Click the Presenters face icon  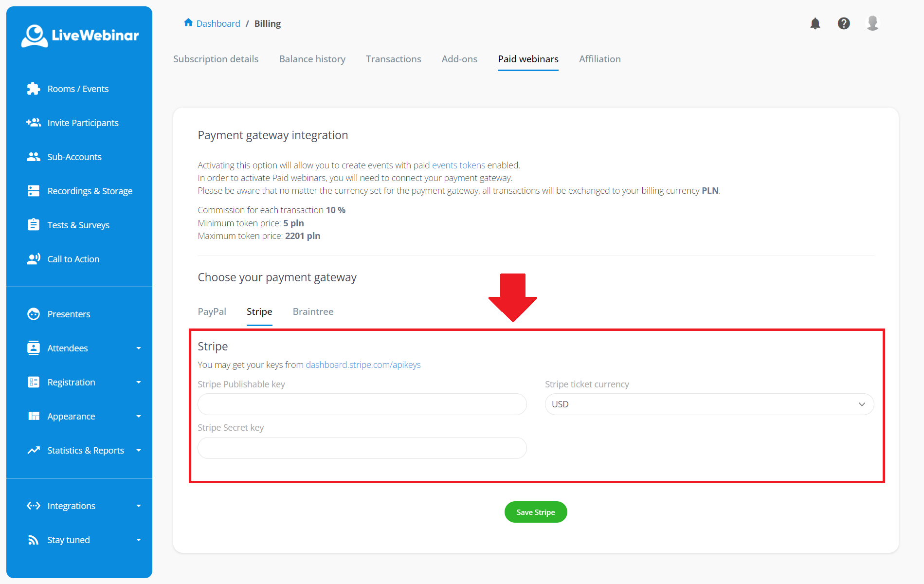click(x=34, y=314)
